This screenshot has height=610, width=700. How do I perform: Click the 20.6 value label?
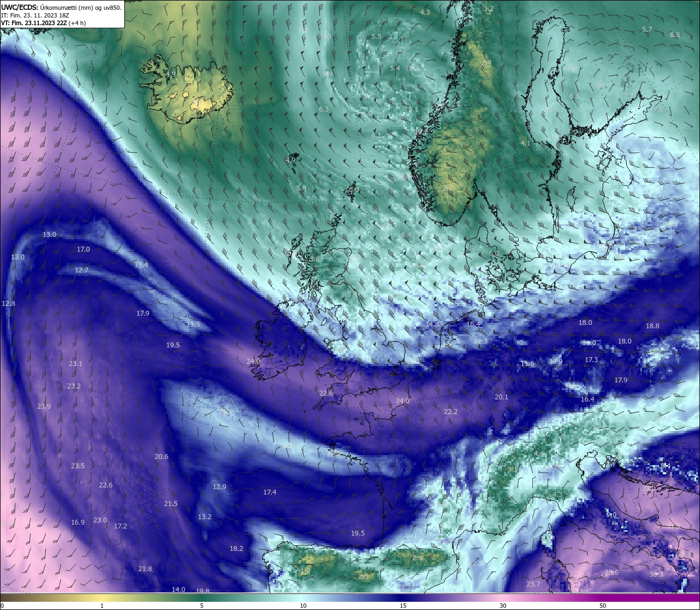[161, 457]
